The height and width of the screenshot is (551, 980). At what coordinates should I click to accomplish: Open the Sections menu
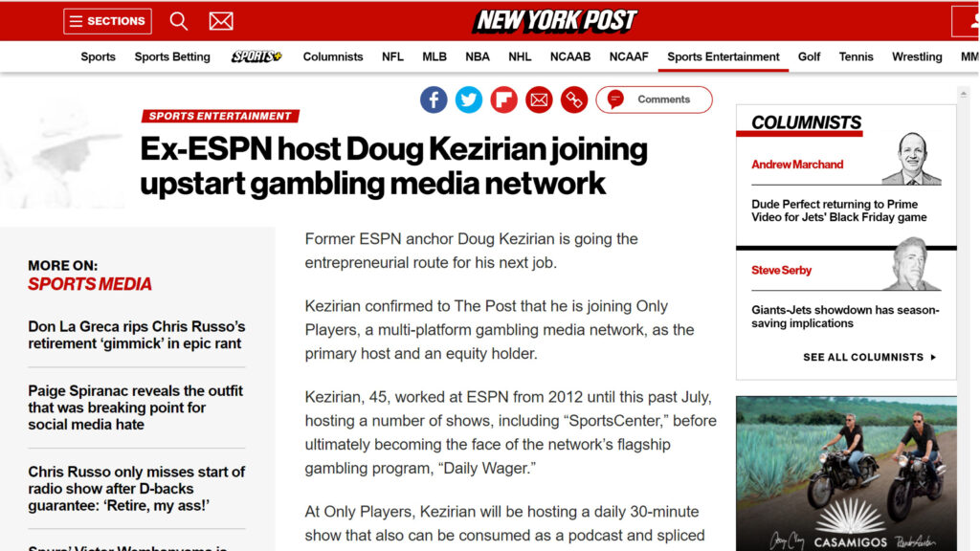pyautogui.click(x=107, y=21)
